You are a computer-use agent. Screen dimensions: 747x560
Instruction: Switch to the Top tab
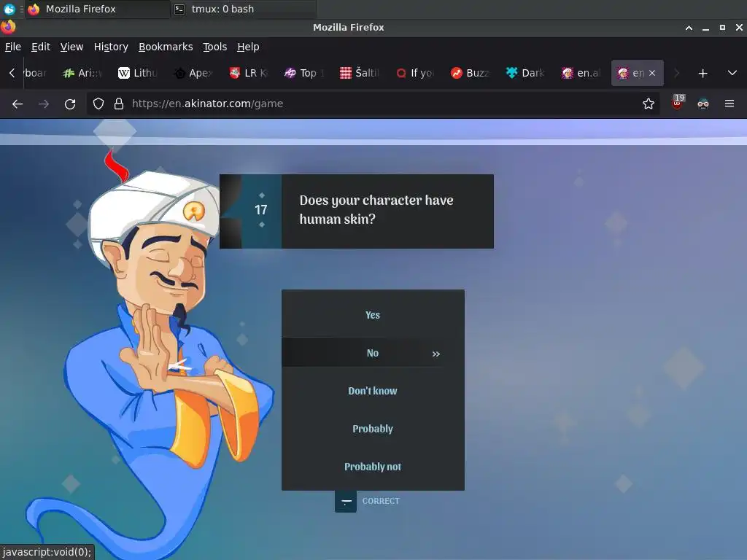304,73
